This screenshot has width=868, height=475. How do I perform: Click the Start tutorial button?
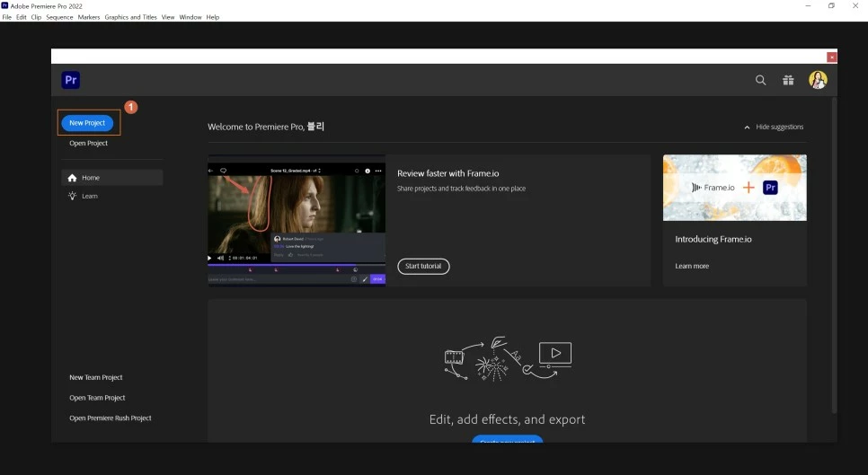[x=423, y=266]
